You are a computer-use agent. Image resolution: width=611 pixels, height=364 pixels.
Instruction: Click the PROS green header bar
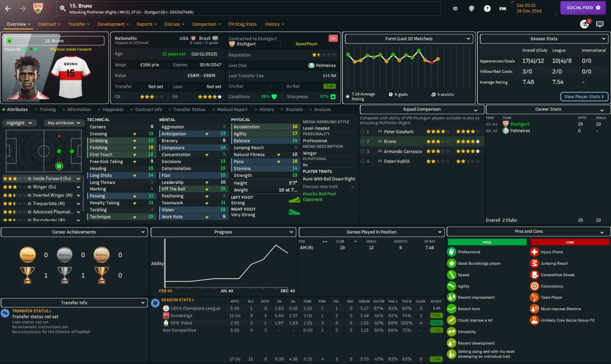tap(487, 242)
